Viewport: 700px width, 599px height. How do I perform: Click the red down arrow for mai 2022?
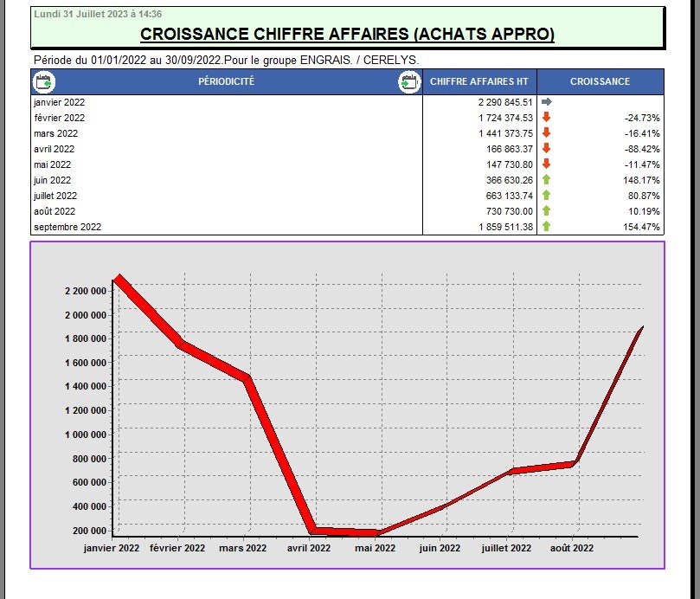[x=546, y=164]
